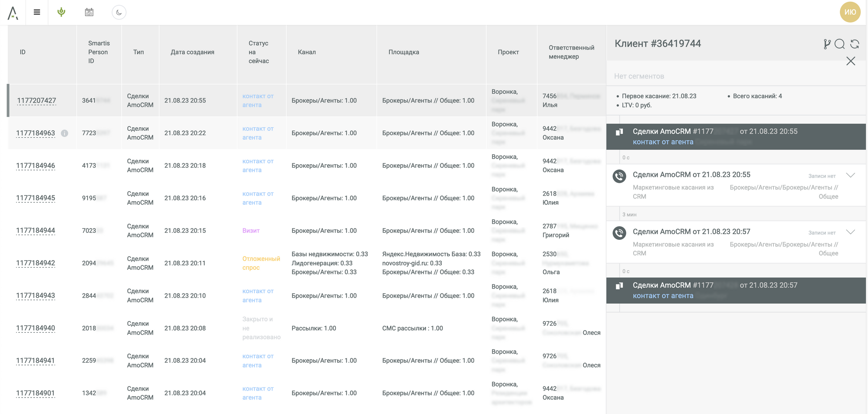Screen dimensions: 868x414
Task: Toggle dark mode with moon button
Action: 119,12
